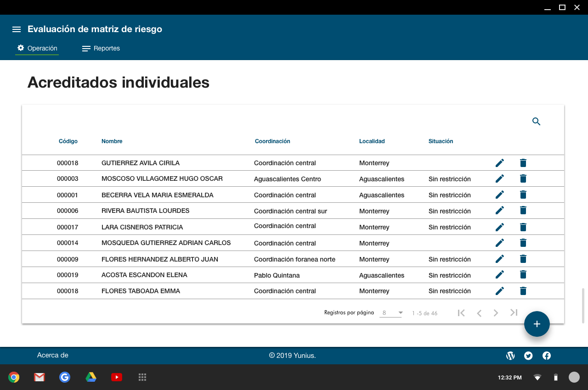Edit the ACOSTA ESCANDON ELENA record
588x390 pixels.
coord(500,275)
